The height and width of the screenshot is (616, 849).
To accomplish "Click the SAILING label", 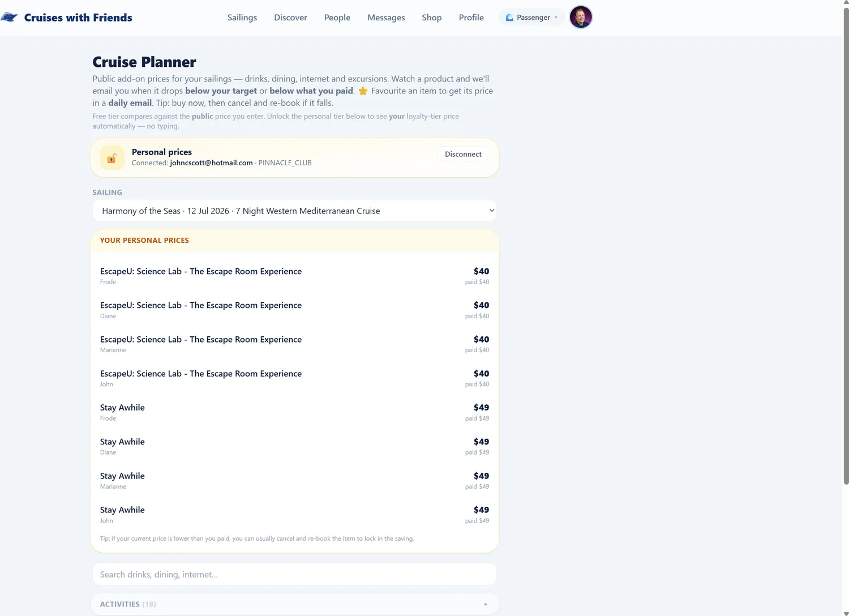I will [x=108, y=192].
